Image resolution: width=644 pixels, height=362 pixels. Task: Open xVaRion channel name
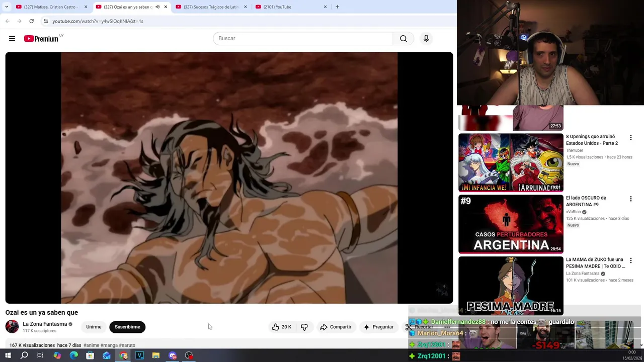(574, 212)
